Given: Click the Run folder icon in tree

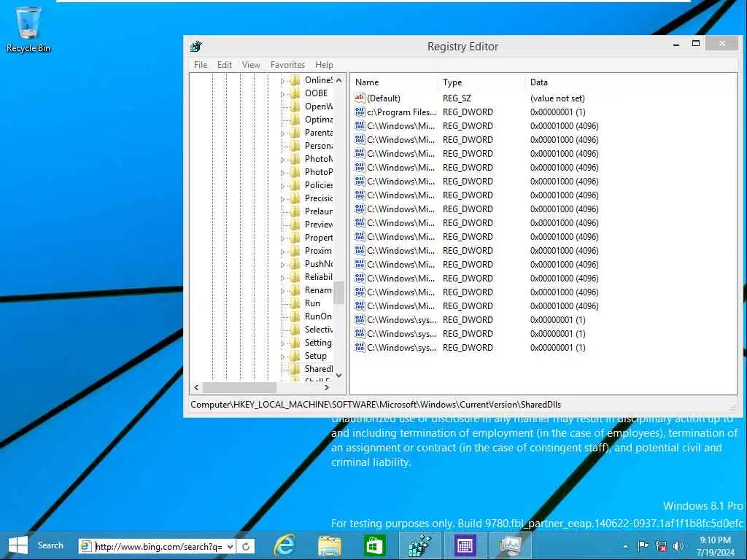Looking at the screenshot, I should [x=295, y=303].
